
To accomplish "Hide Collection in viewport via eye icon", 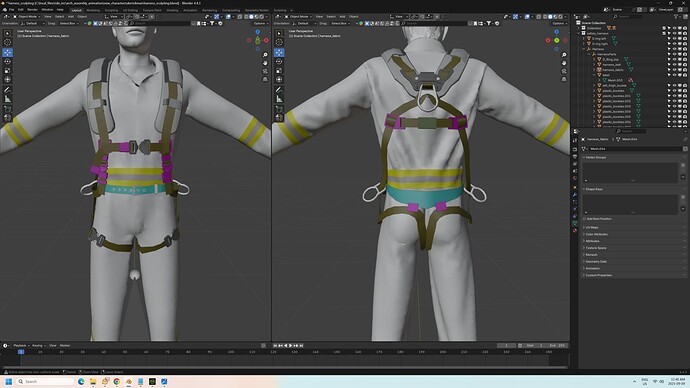I will point(675,28).
